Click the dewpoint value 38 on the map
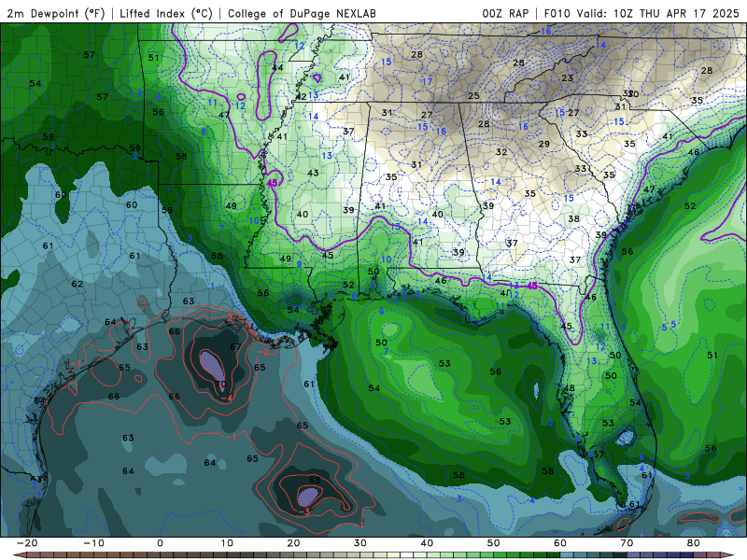The width and height of the screenshot is (747, 560). 573,219
